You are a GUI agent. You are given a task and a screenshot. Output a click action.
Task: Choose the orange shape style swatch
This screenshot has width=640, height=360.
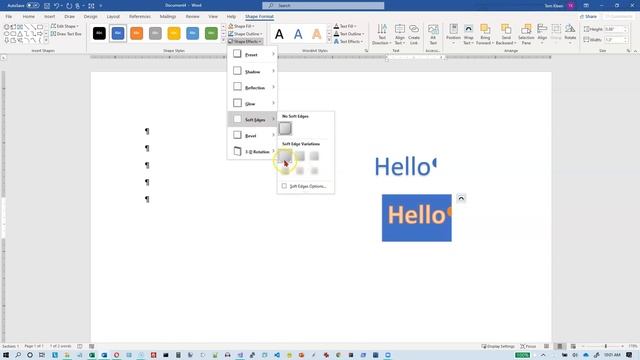point(136,33)
